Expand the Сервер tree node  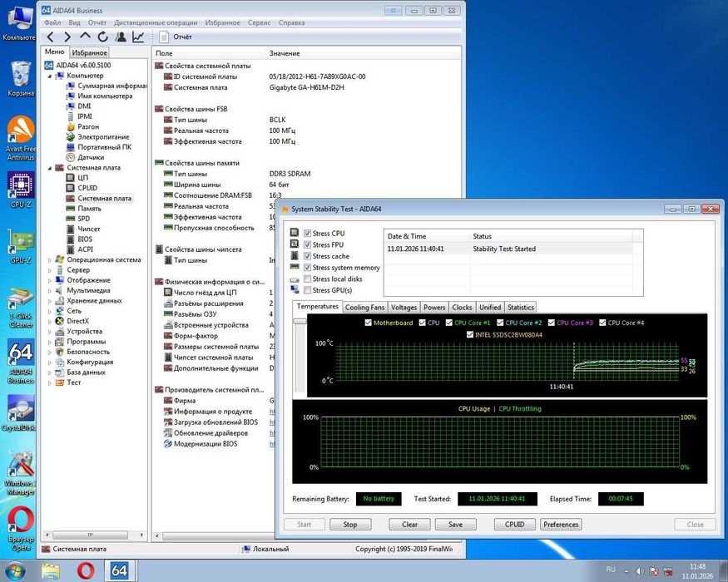point(50,270)
